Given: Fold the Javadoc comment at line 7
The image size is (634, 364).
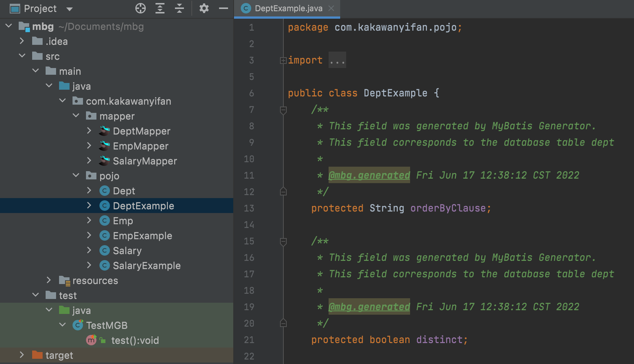Looking at the screenshot, I should pyautogui.click(x=283, y=110).
